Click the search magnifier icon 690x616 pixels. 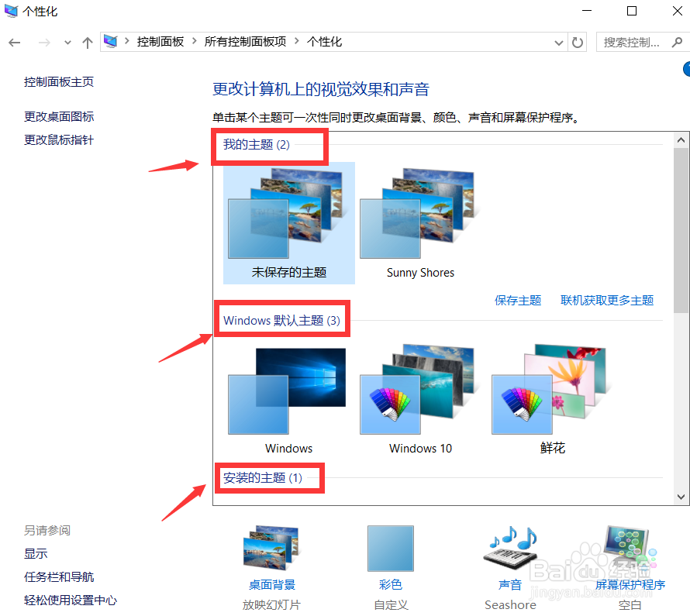pos(678,42)
